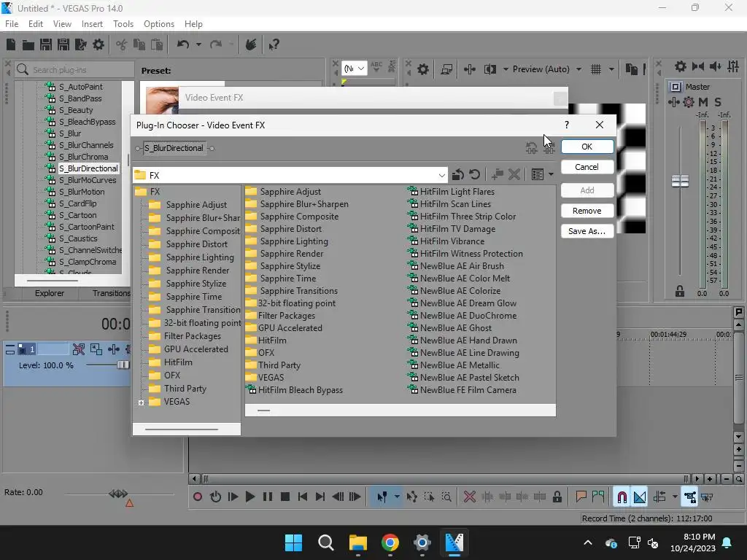Click the Cut scissors icon

[x=122, y=44]
